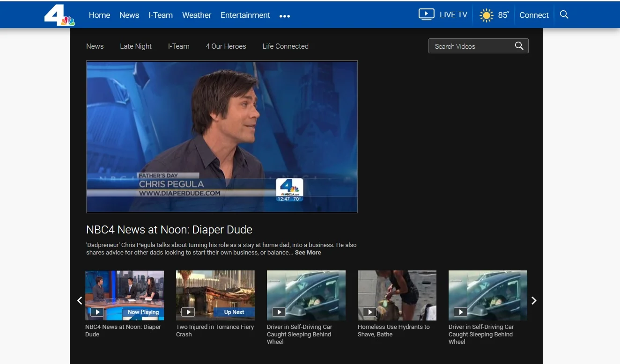The image size is (620, 364).
Task: Click the NBC4 News at Noon: Diaper Dude heading
Action: pyautogui.click(x=169, y=230)
